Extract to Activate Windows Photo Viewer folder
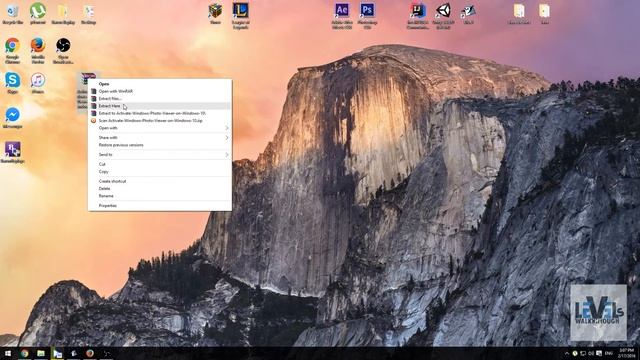 coord(160,113)
